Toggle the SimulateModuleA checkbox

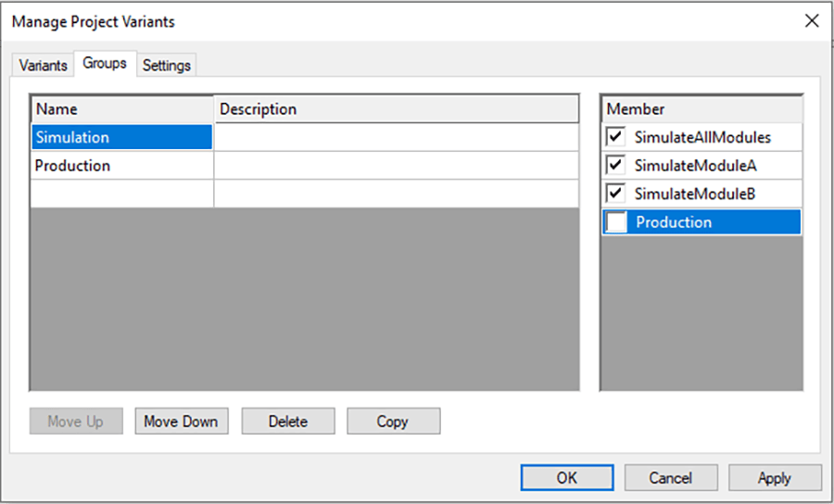click(x=615, y=165)
